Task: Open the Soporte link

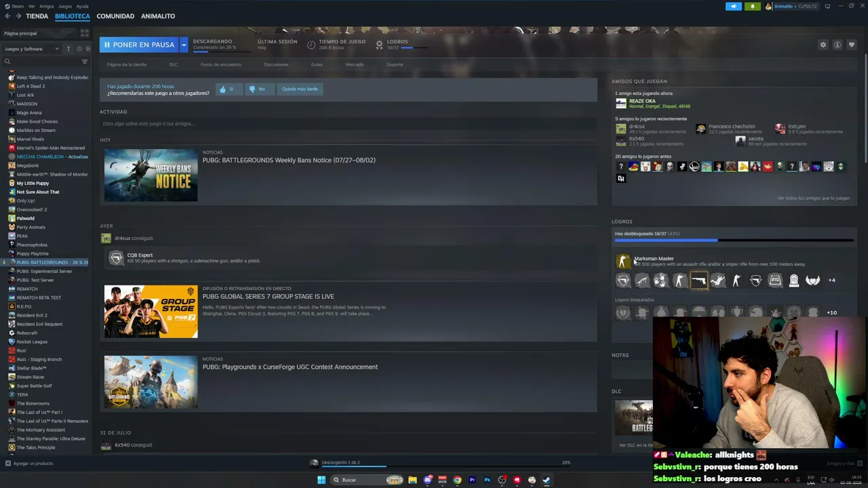Action: point(395,64)
